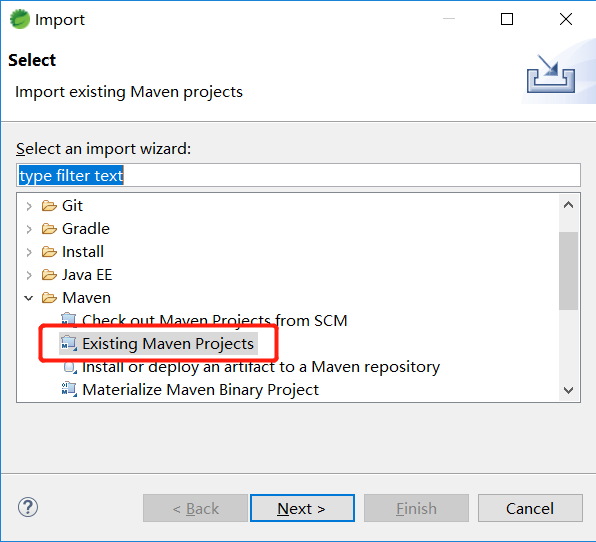The width and height of the screenshot is (596, 542).
Task: Click the Git folder icon
Action: click(x=49, y=206)
